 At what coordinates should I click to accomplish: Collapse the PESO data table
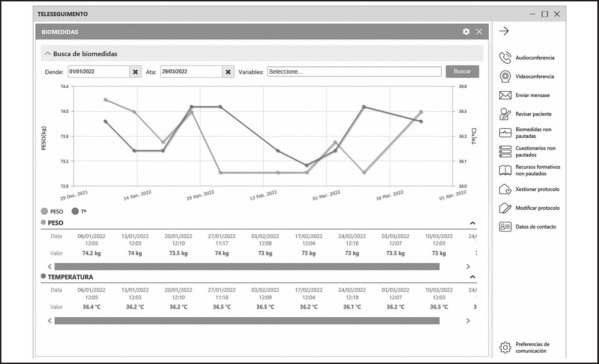(x=472, y=223)
